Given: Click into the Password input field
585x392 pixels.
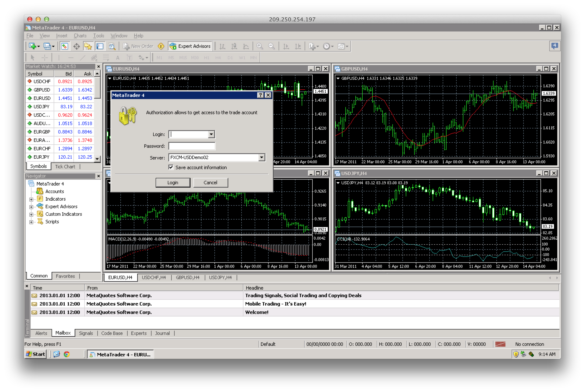Looking at the screenshot, I should click(192, 146).
